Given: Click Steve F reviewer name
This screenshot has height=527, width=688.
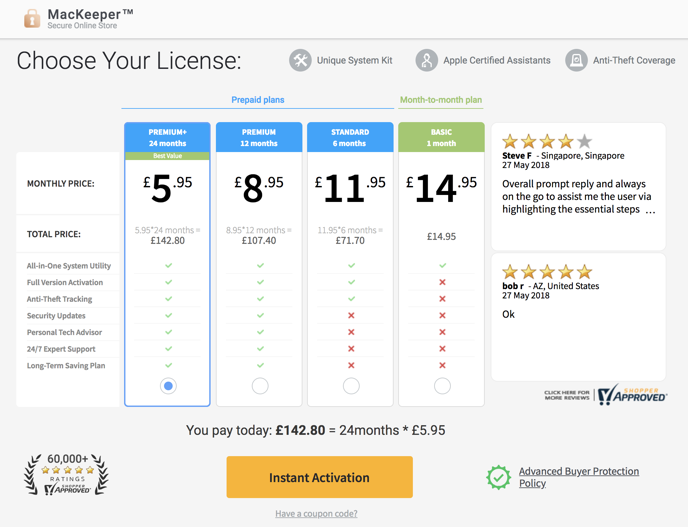Looking at the screenshot, I should [x=517, y=156].
